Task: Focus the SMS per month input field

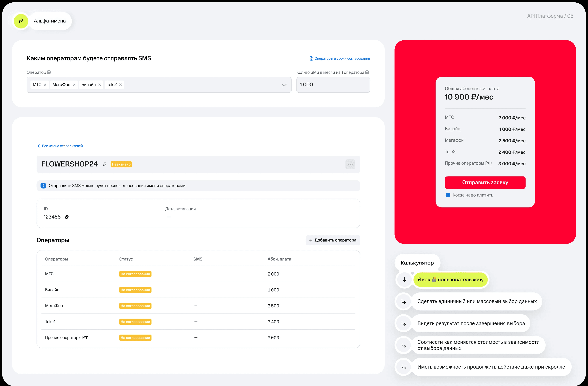Action: (x=333, y=85)
